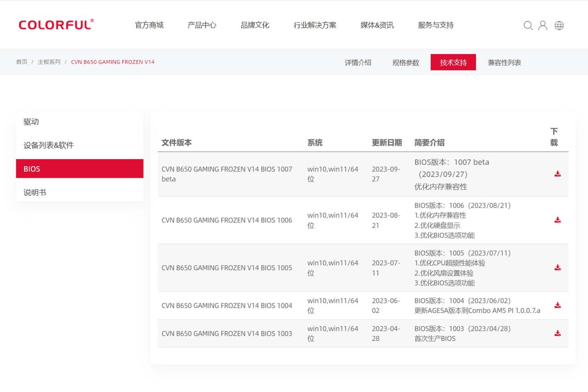Image resolution: width=588 pixels, height=392 pixels.
Task: Go to 主板系列 breadcrumb link
Action: [x=49, y=62]
